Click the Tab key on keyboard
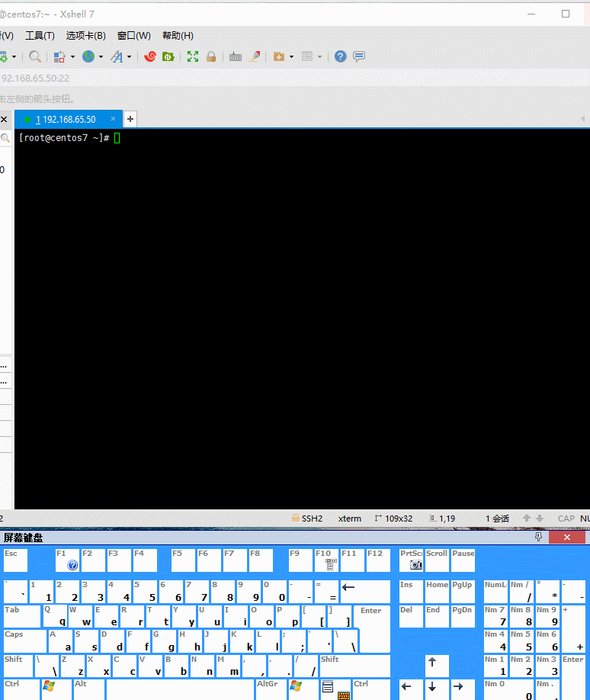Image resolution: width=590 pixels, height=700 pixels. [x=22, y=616]
